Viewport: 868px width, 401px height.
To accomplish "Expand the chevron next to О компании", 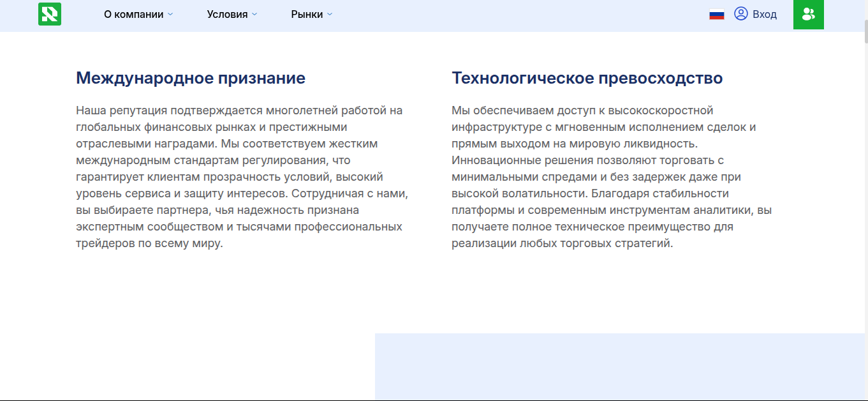I will pos(170,15).
